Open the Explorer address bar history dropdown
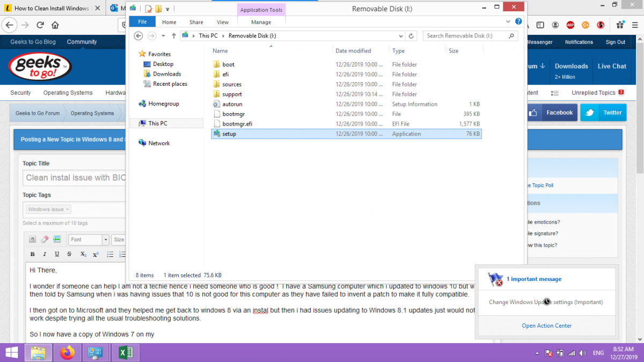644x362 pixels. (400, 36)
